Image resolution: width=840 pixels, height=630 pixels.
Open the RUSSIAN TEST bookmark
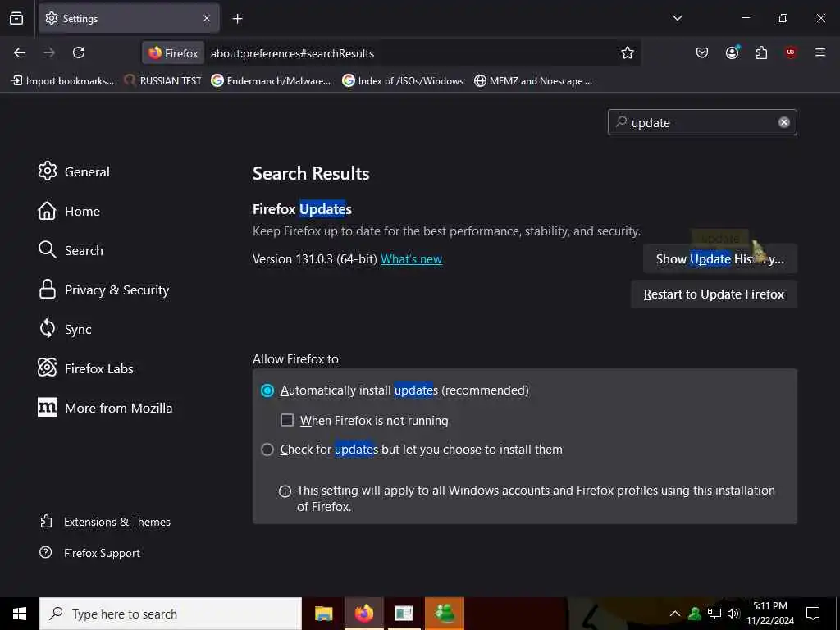click(163, 81)
